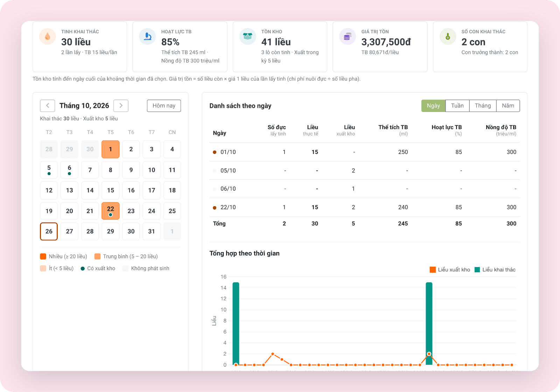This screenshot has height=392, width=560.
Task: Click the icon on Số con khai thác card
Action: (x=448, y=36)
